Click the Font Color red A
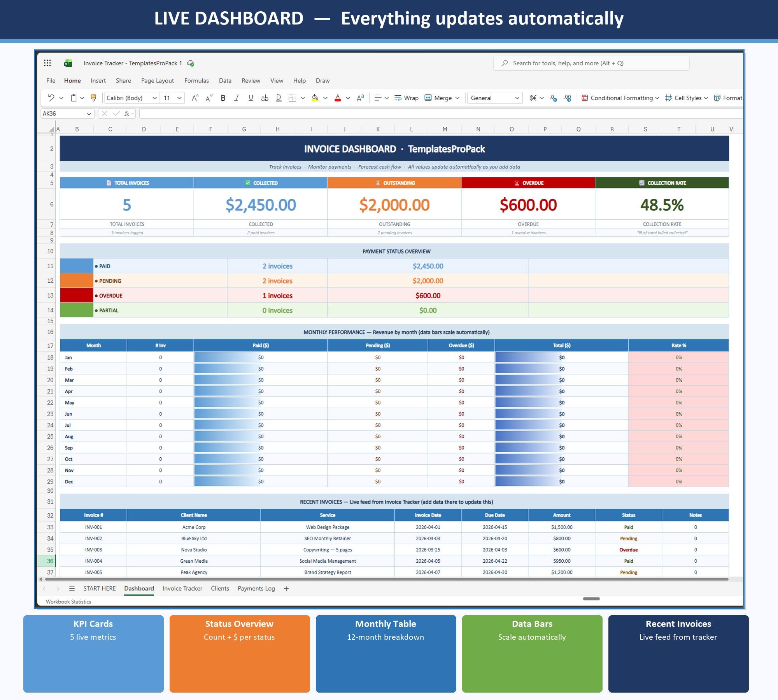This screenshot has height=700, width=778. point(338,98)
